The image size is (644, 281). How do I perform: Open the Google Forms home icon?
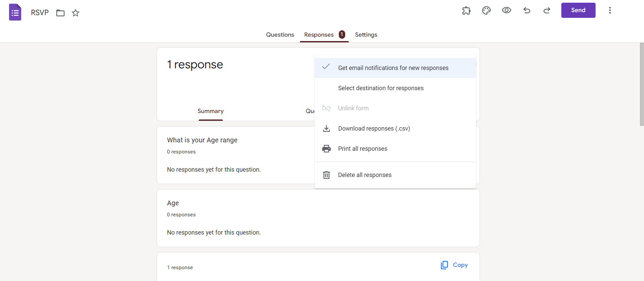(15, 12)
